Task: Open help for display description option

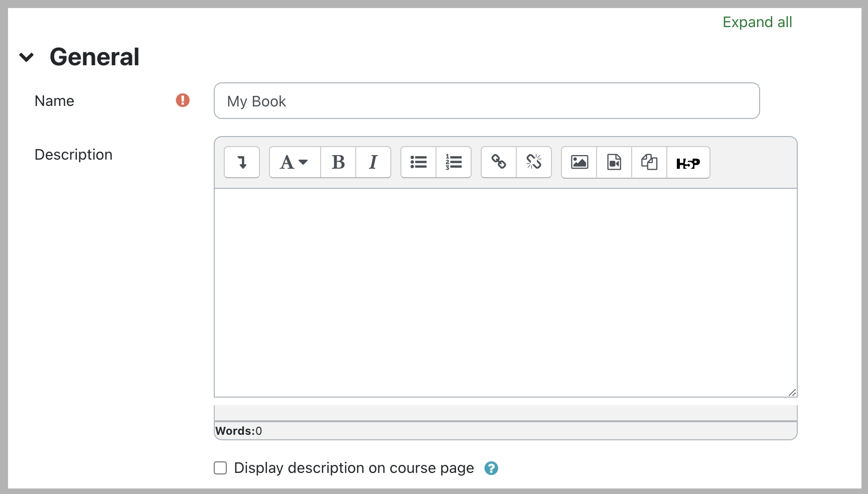Action: pos(491,468)
